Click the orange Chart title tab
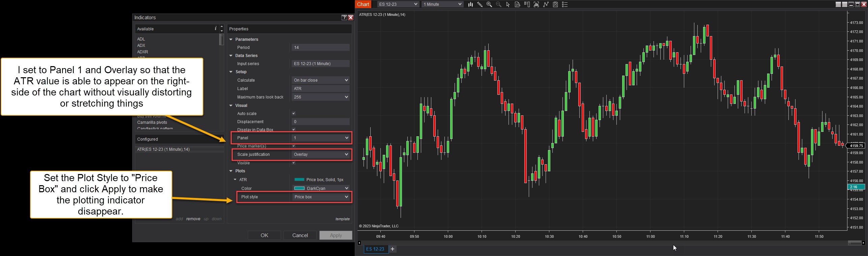Screen dimensions: 868x256 [x=363, y=4]
